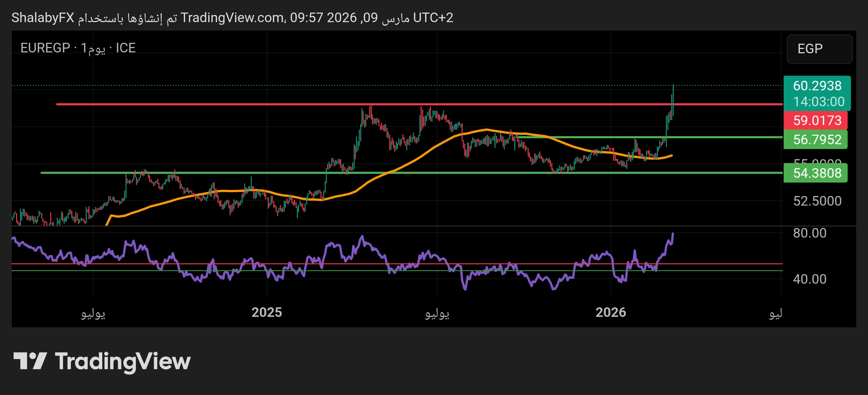868x395 pixels.
Task: Click the green 56.7952 price label
Action: tap(817, 139)
